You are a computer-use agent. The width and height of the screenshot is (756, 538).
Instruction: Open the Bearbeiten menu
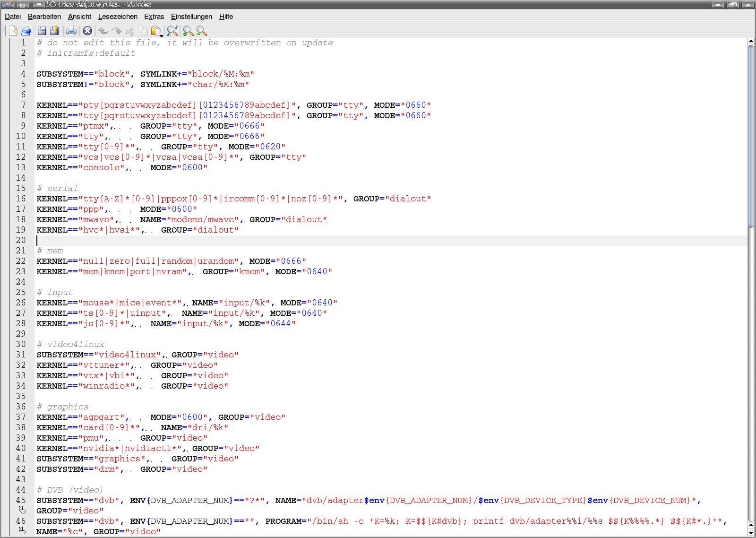coord(44,17)
